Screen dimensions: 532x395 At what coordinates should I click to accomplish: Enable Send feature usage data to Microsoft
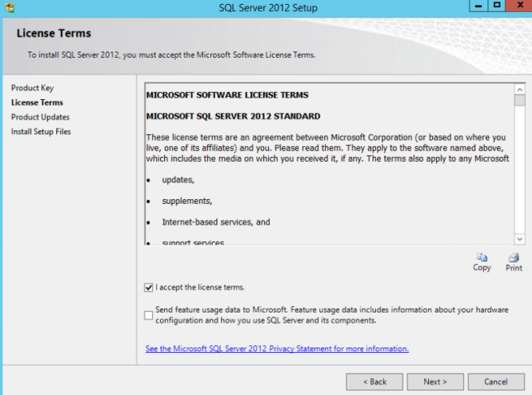pos(148,315)
